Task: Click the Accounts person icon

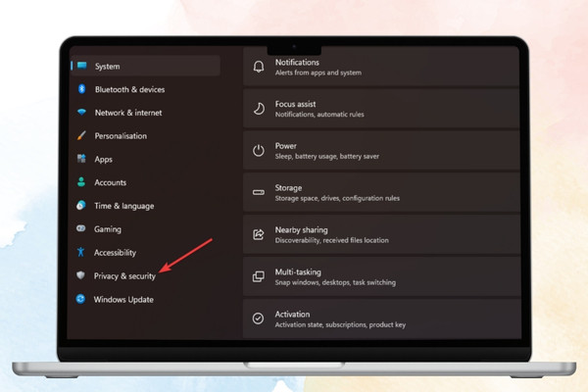Action: (81, 182)
